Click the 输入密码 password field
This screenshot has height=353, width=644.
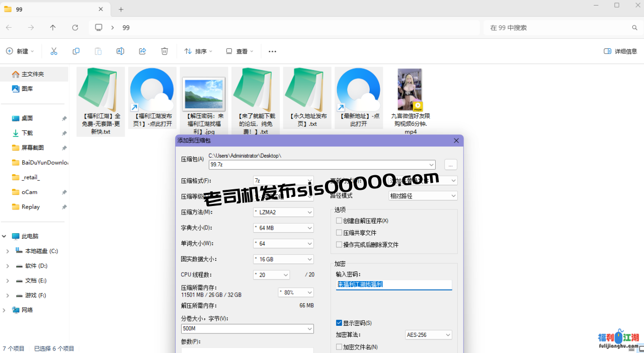pos(393,285)
